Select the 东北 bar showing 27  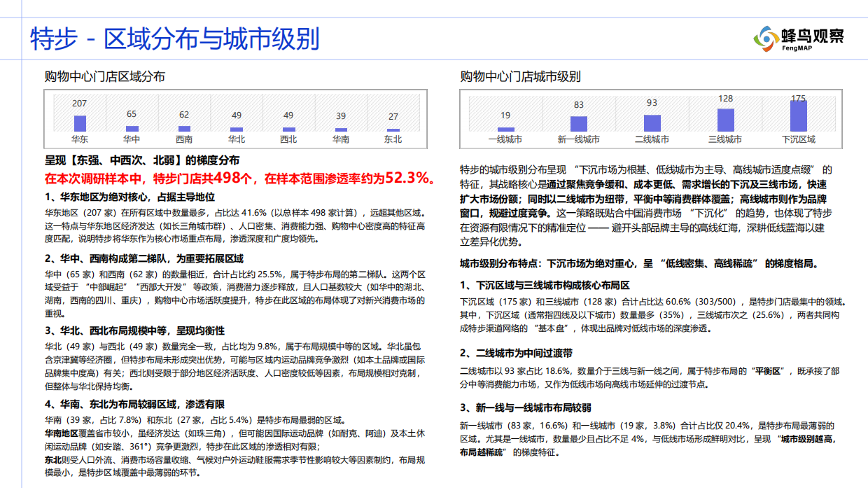(x=394, y=129)
